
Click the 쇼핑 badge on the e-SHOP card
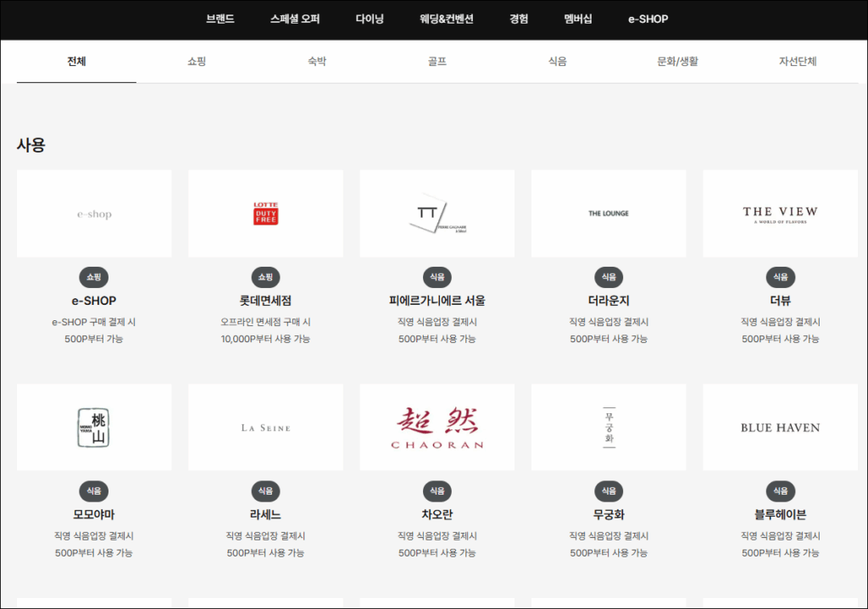[x=94, y=277]
